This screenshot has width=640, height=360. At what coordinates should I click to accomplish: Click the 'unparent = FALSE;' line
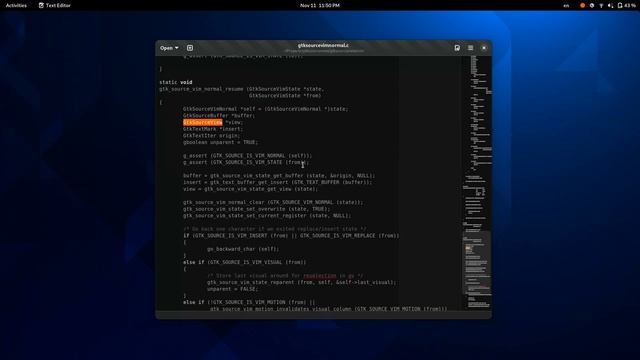click(x=232, y=289)
